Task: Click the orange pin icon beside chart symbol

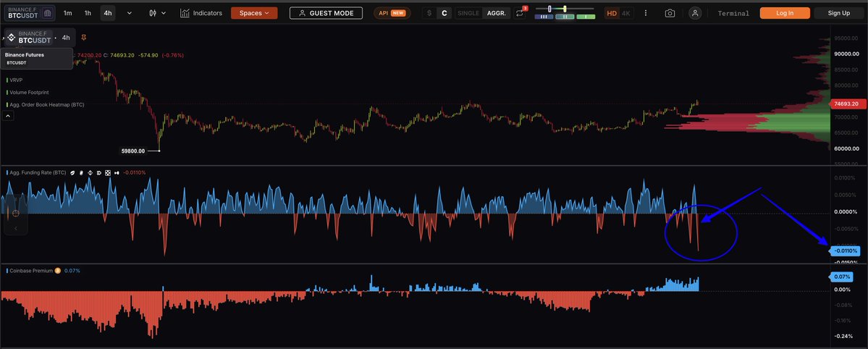Action: pos(85,37)
